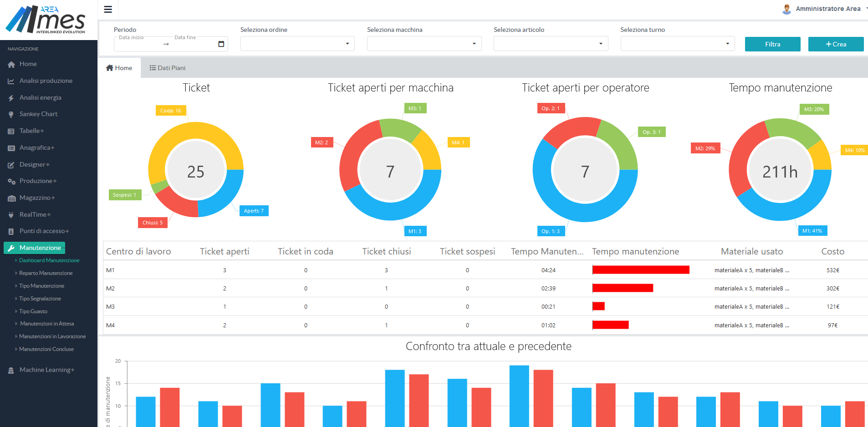Image resolution: width=868 pixels, height=427 pixels.
Task: Click the M2 row cost value 302€
Action: click(832, 289)
